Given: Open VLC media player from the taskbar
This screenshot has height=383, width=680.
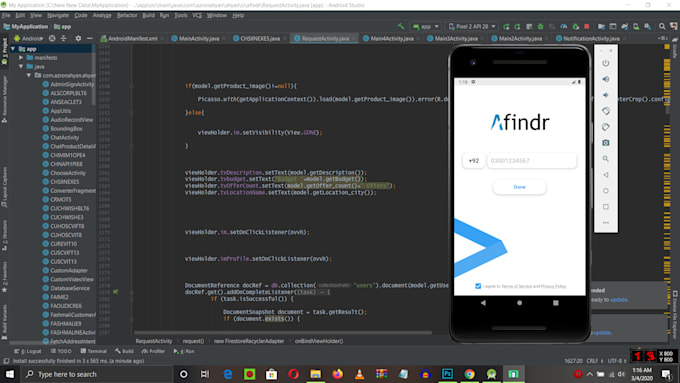Looking at the screenshot, I should 360,374.
